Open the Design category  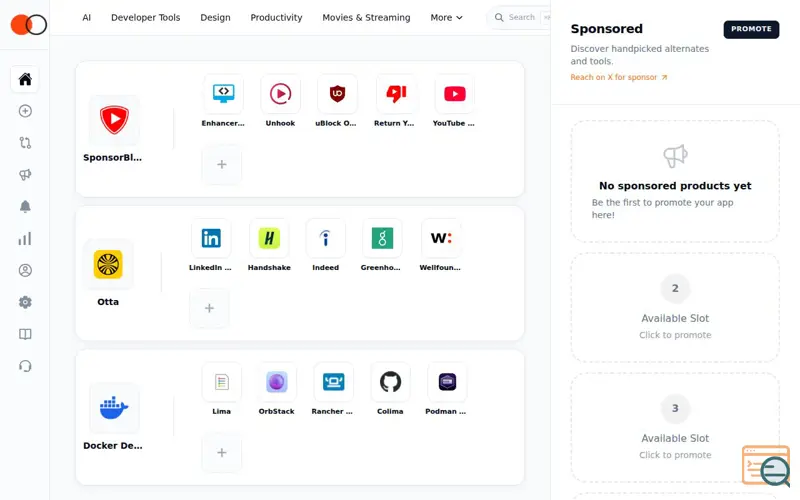click(x=215, y=17)
